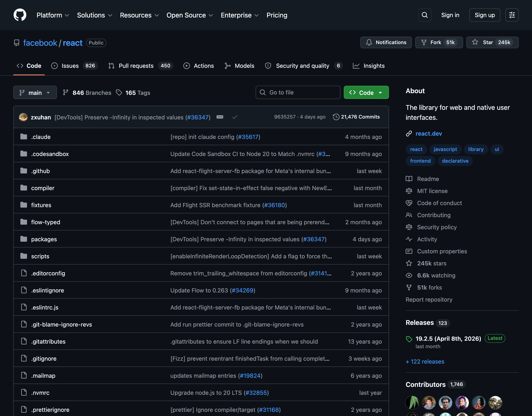This screenshot has height=416, width=532.
Task: Open commit link #35617
Action: pyautogui.click(x=248, y=137)
